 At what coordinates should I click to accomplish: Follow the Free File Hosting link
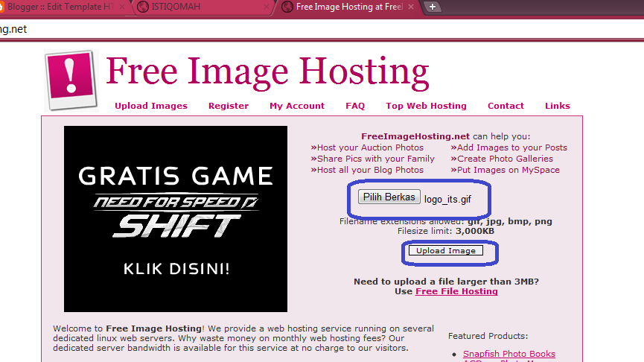coord(456,291)
